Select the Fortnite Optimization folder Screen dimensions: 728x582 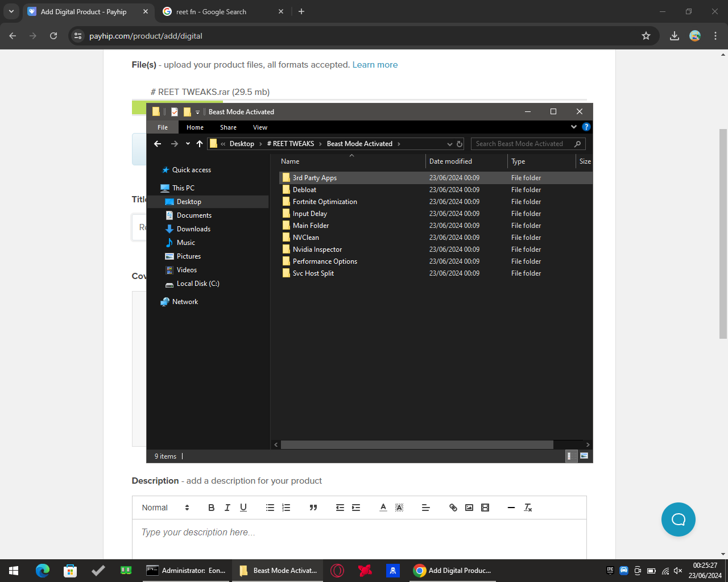point(325,202)
